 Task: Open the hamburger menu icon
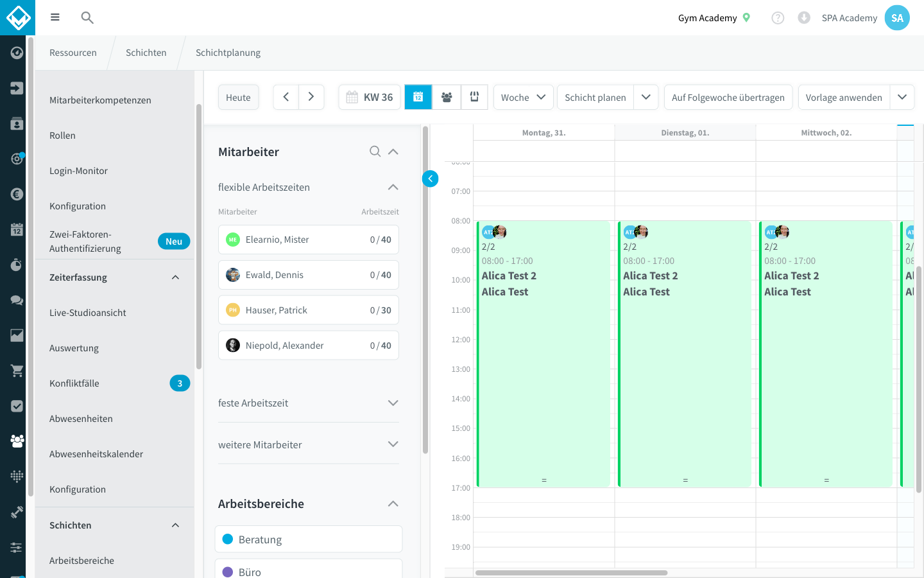pos(55,17)
